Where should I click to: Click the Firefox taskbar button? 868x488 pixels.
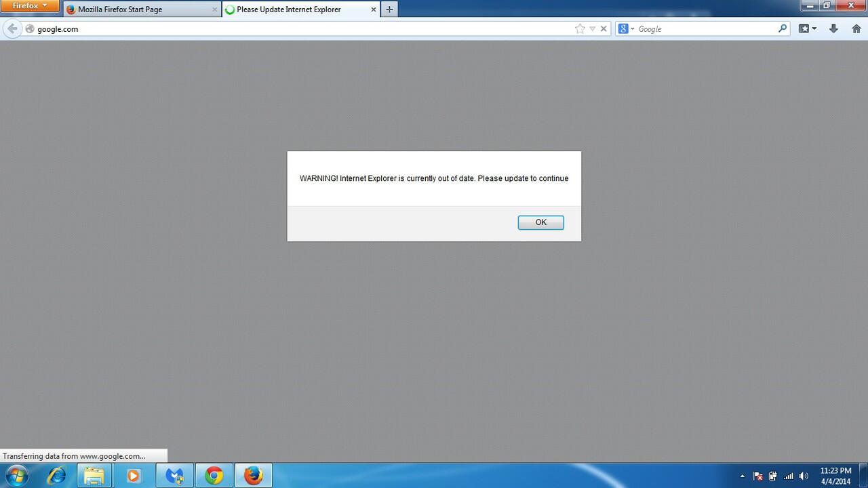tap(254, 476)
